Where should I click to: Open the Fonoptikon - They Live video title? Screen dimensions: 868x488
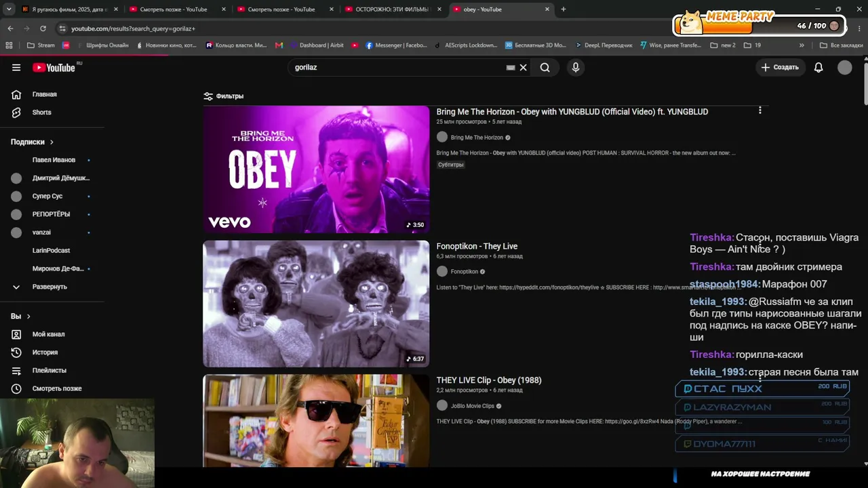477,246
